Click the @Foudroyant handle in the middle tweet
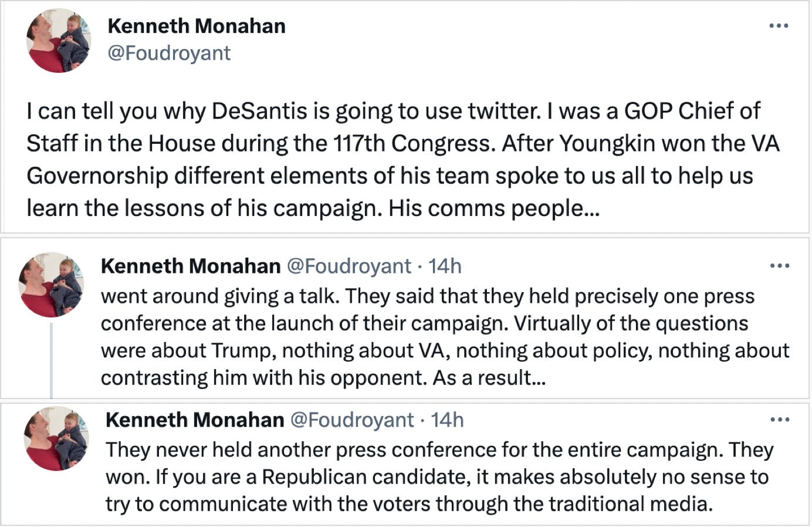 (x=349, y=266)
